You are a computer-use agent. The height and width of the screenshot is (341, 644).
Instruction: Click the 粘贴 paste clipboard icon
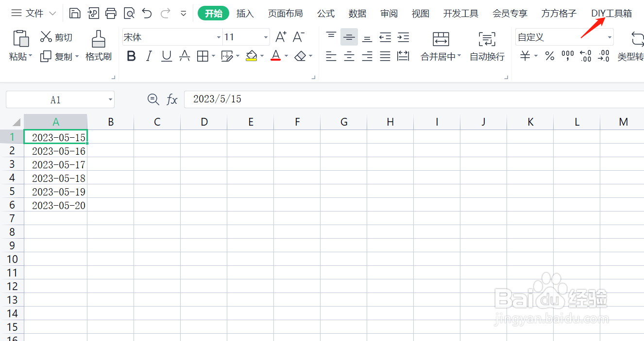tap(20, 38)
